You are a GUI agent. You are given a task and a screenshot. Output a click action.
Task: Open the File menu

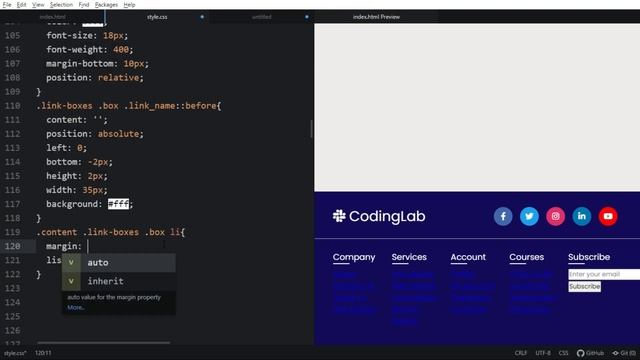[x=7, y=4]
